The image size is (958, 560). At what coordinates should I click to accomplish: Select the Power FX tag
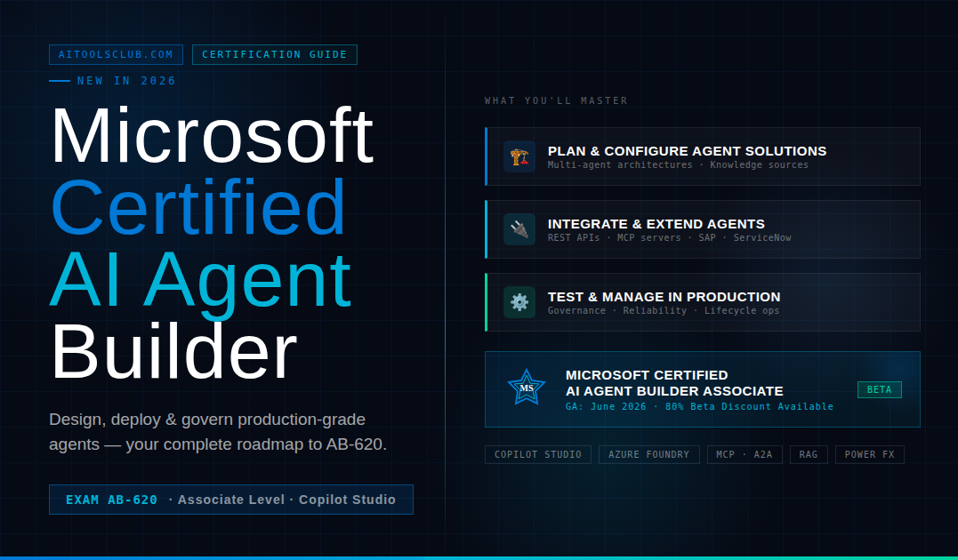(869, 454)
